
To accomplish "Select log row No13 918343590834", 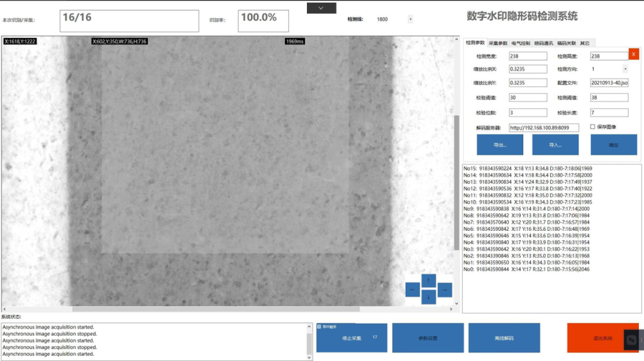I will (528, 182).
